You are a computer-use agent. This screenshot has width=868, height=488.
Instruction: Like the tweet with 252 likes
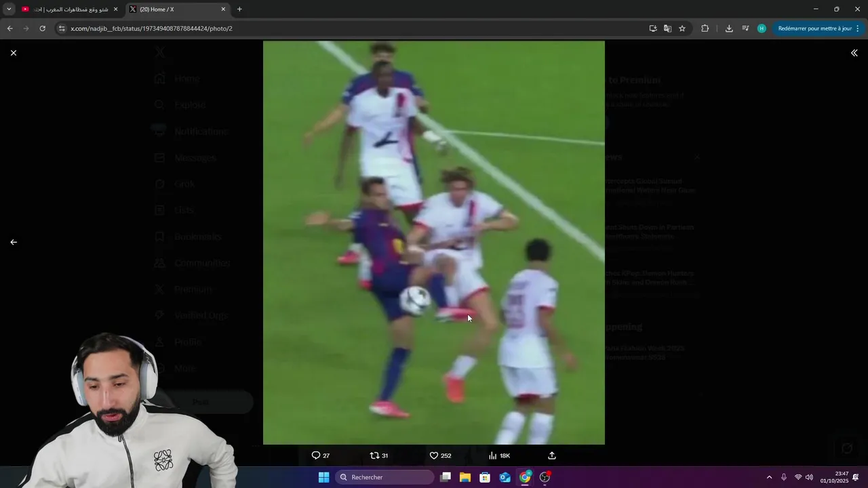coord(440,455)
